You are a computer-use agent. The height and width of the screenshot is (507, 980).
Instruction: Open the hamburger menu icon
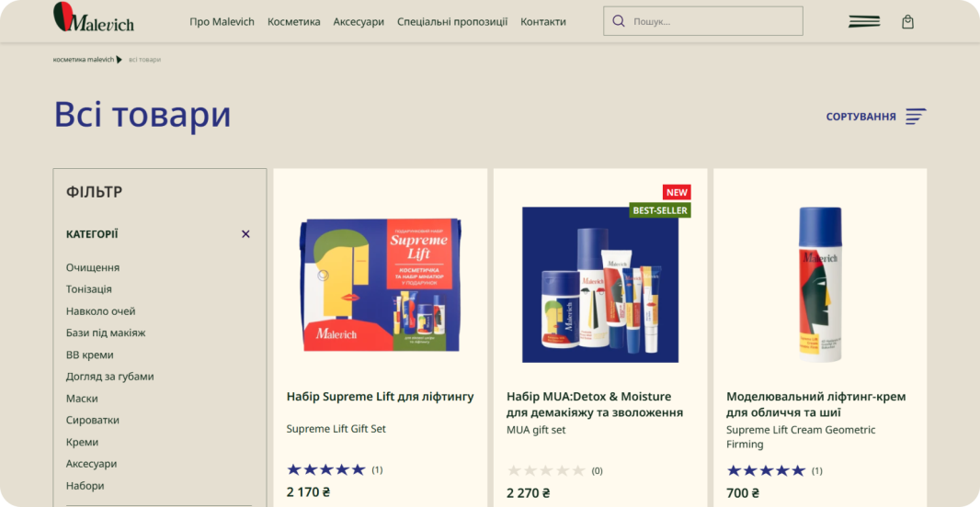coord(863,21)
